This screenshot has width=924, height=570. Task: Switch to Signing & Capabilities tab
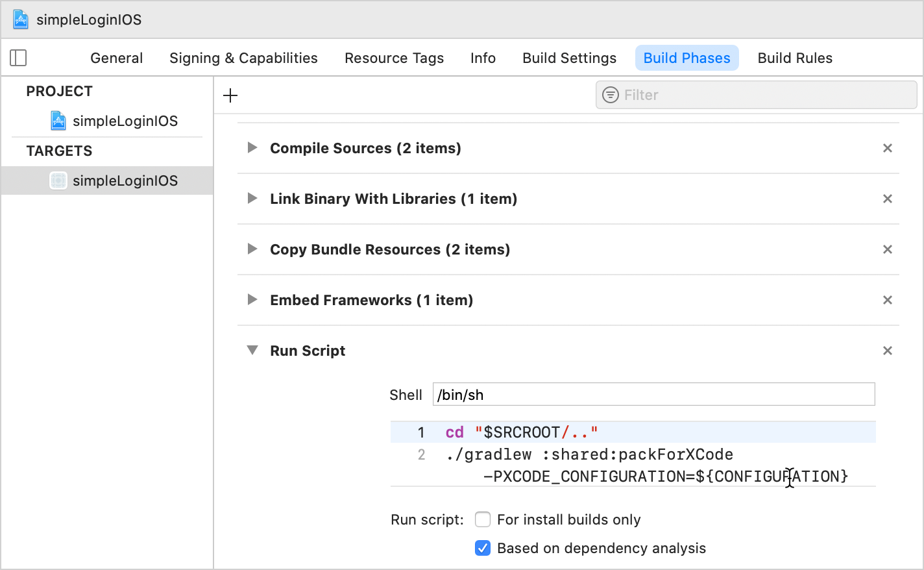[x=243, y=58]
